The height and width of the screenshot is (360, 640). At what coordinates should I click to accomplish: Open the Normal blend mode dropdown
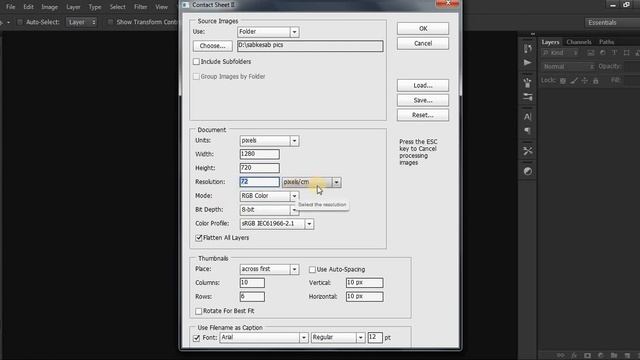point(568,67)
